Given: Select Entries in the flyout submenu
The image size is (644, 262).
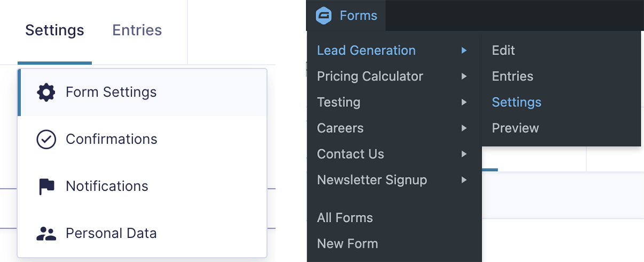Looking at the screenshot, I should point(512,76).
